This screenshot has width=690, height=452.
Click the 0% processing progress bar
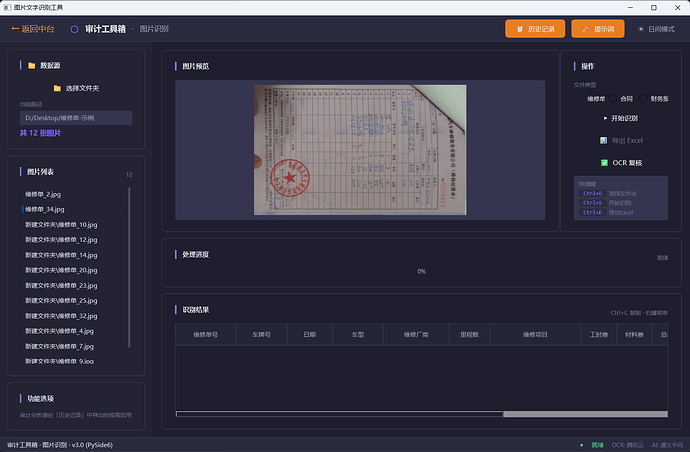(x=421, y=272)
